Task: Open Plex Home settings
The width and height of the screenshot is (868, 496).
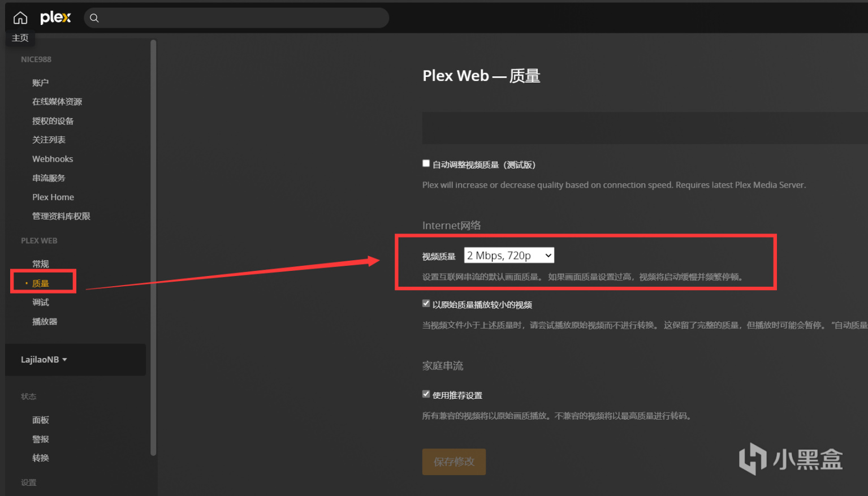Action: tap(53, 197)
